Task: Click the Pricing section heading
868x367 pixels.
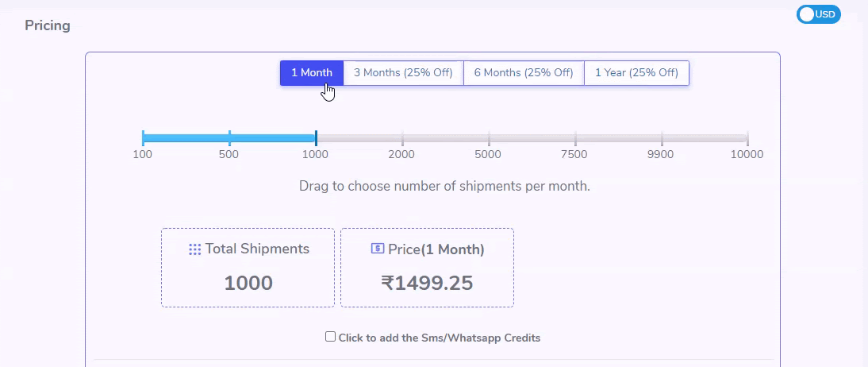Action: click(x=48, y=25)
